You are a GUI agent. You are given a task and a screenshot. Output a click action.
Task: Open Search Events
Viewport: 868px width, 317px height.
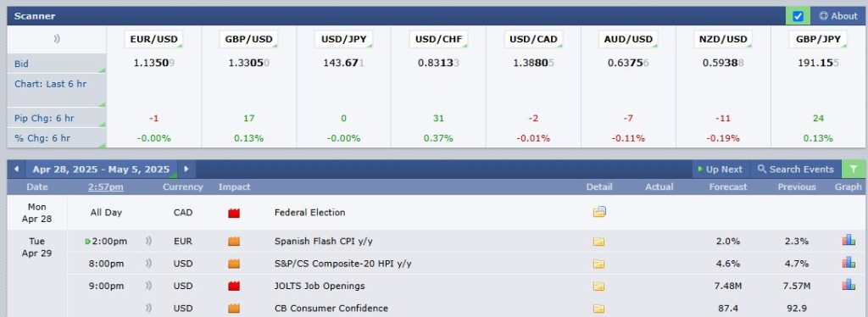point(795,170)
